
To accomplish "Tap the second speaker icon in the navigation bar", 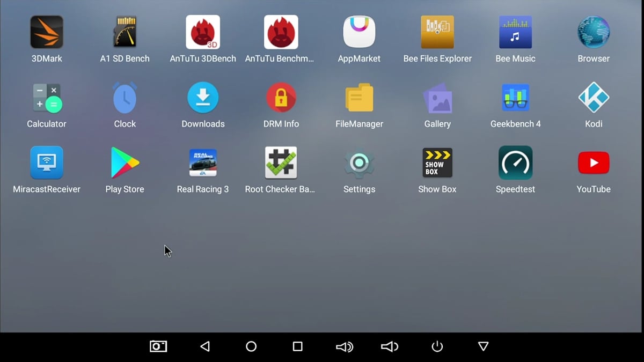I will [390, 347].
